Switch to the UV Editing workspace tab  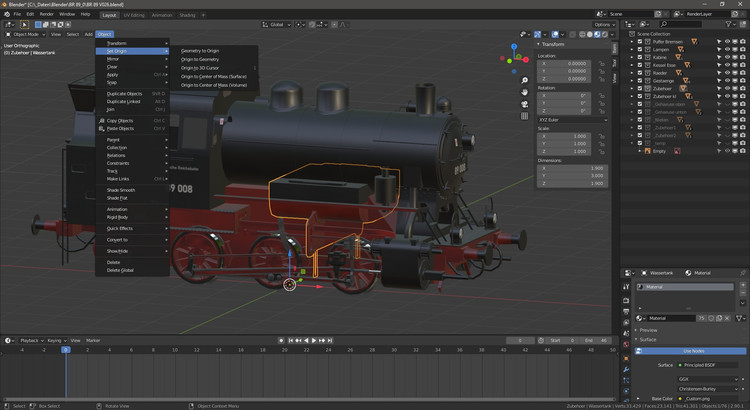pos(135,15)
